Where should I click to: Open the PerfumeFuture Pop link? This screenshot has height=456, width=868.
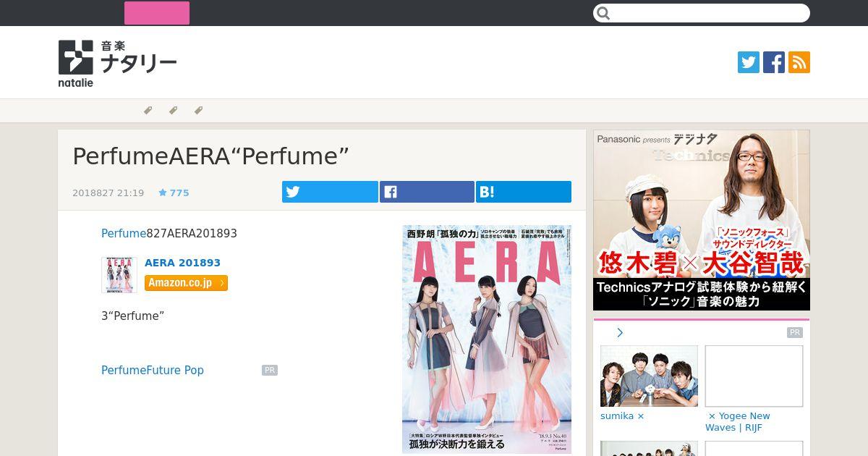click(x=153, y=371)
